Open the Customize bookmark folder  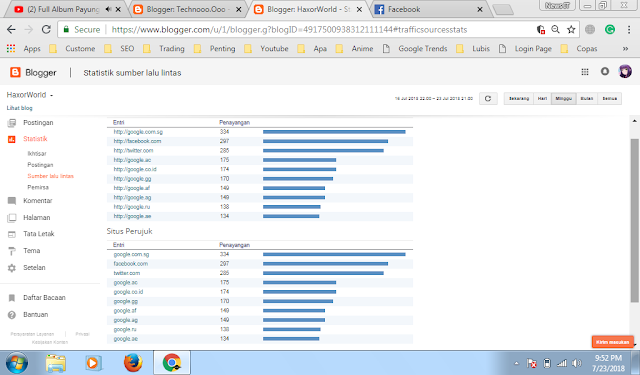(72, 49)
